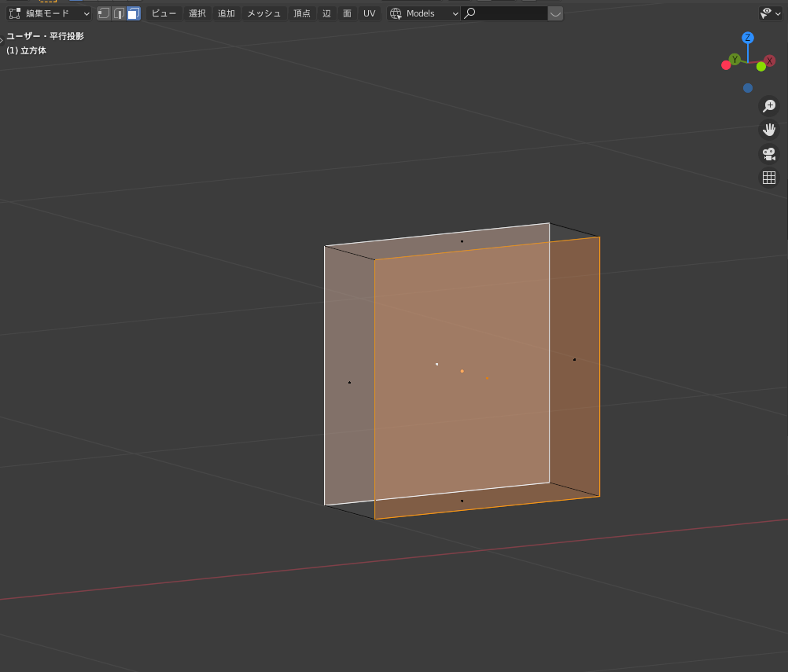
Task: Select the orange front face center dot
Action: tap(487, 378)
